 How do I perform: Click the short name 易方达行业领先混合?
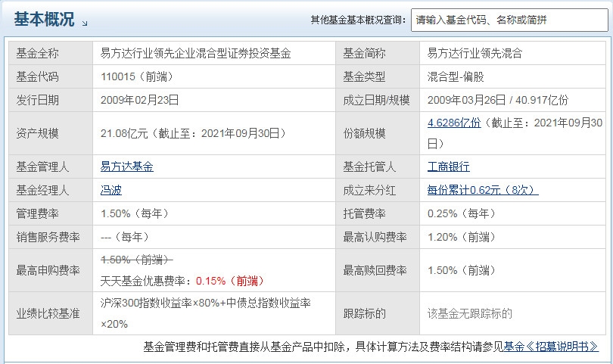pos(475,53)
